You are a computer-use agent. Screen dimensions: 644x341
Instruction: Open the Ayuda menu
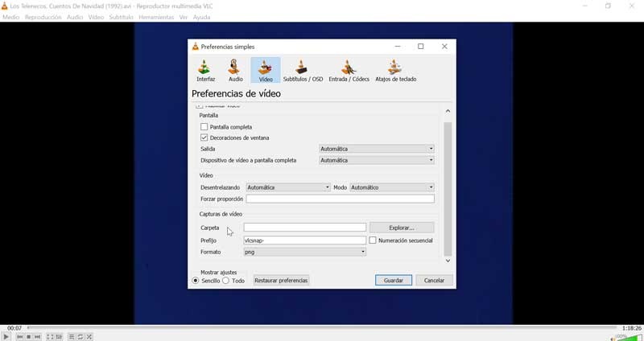pyautogui.click(x=201, y=17)
